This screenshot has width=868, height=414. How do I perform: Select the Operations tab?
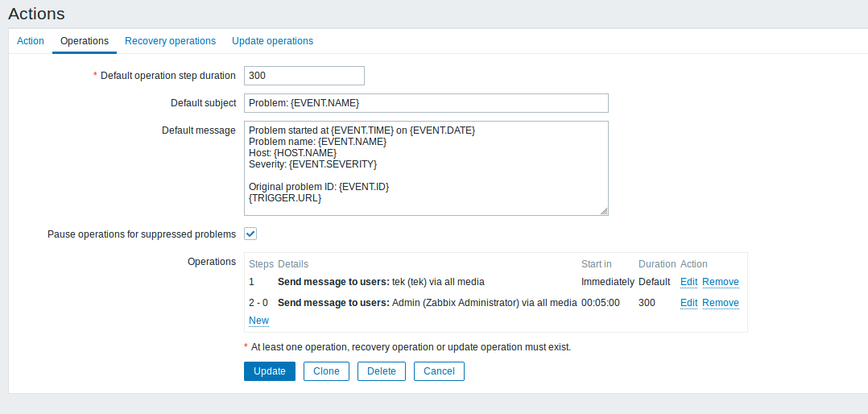pyautogui.click(x=85, y=41)
